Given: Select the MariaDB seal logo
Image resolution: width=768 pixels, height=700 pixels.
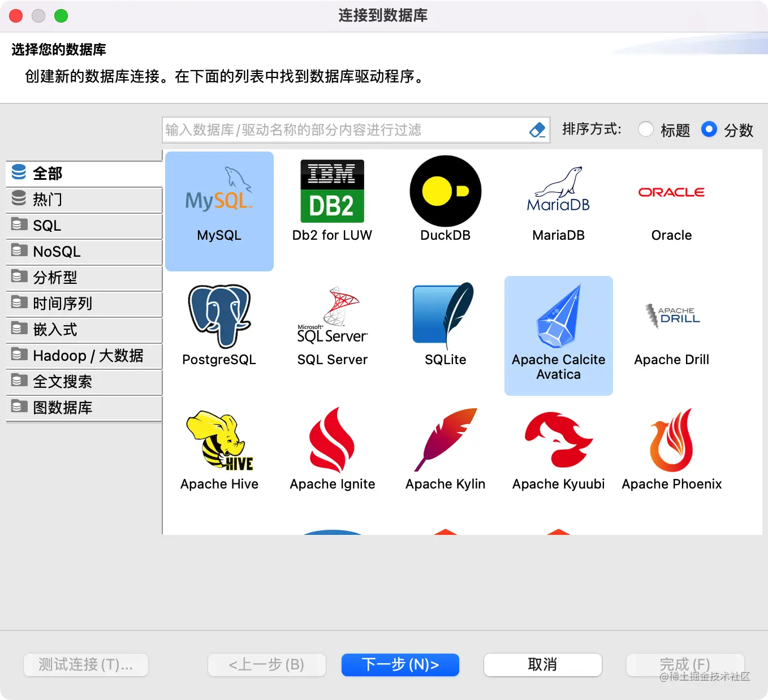Looking at the screenshot, I should click(558, 189).
